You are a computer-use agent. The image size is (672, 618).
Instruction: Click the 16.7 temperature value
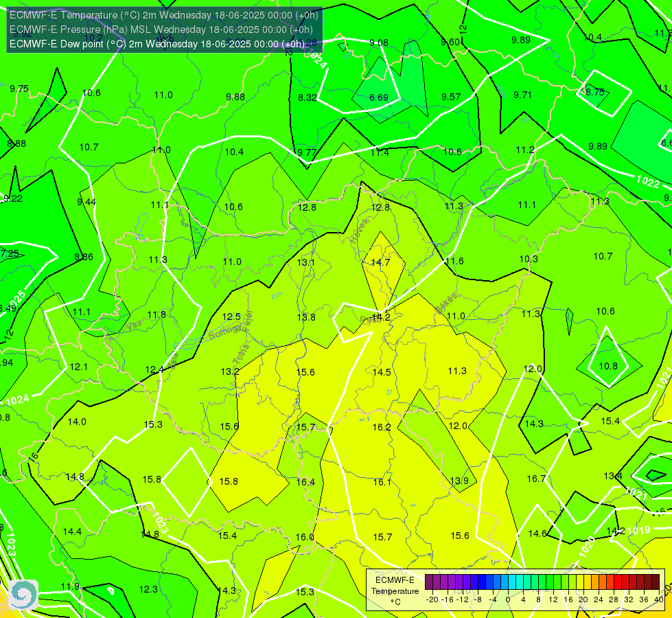(536, 479)
